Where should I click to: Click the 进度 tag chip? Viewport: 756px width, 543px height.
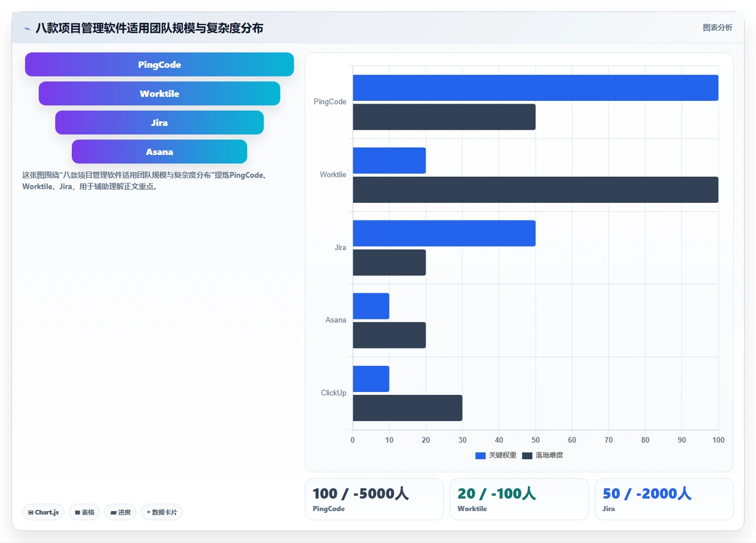click(120, 512)
